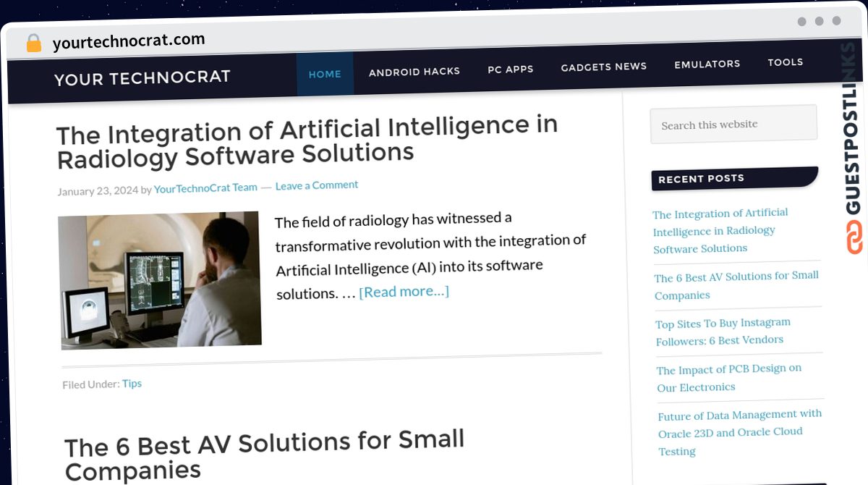Click the Your Technocrat site title
868x485 pixels.
142,77
